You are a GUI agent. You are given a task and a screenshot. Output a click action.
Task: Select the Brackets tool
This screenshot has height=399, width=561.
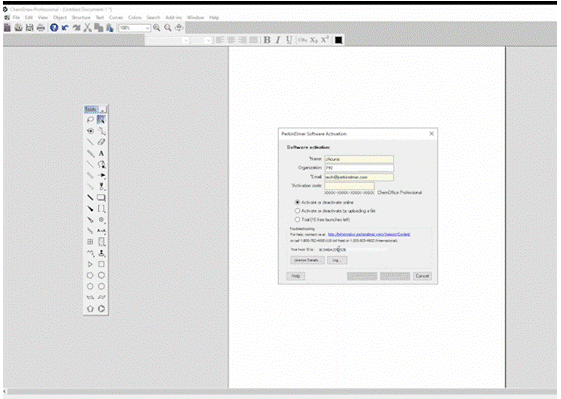tap(102, 209)
